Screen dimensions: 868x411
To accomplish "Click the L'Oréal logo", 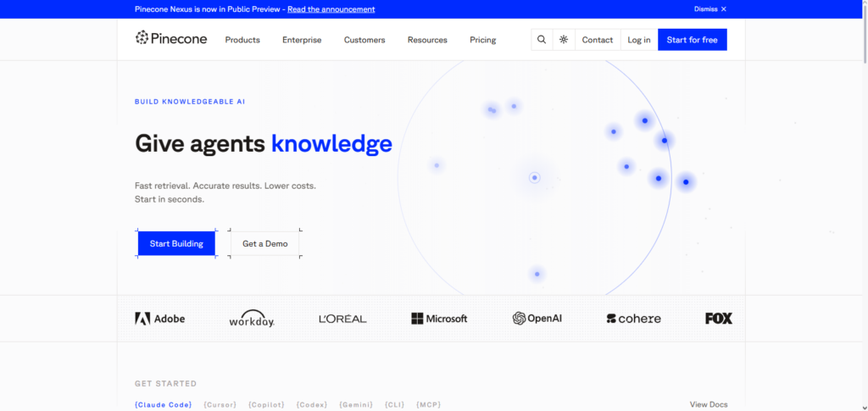I will click(342, 319).
